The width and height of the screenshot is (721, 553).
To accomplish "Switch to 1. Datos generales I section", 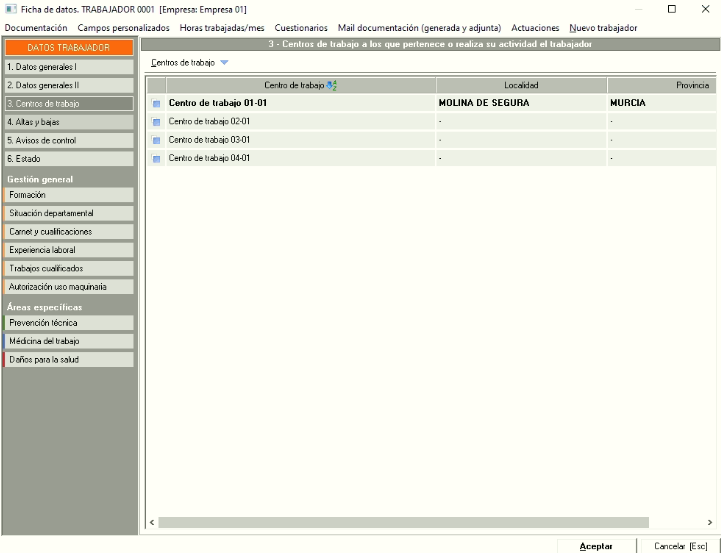I will click(x=68, y=67).
